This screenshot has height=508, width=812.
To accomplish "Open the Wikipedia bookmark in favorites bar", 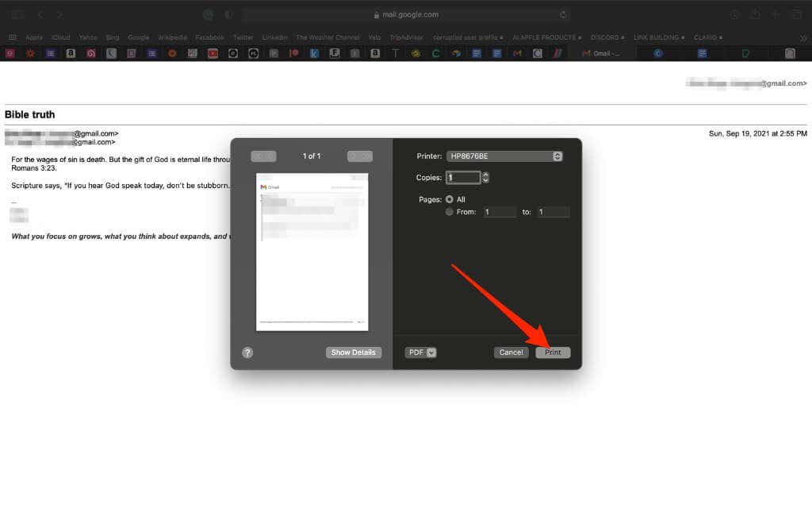I will [172, 37].
